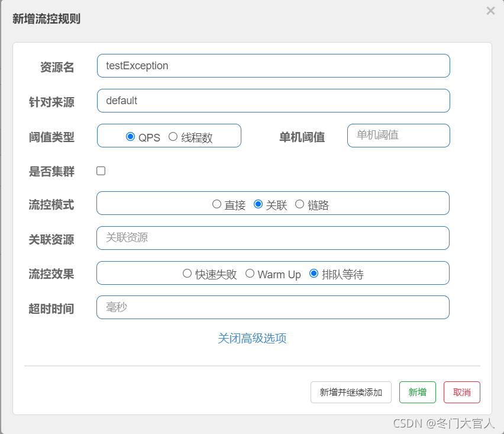Choose the Warm Up effect option

coord(250,273)
